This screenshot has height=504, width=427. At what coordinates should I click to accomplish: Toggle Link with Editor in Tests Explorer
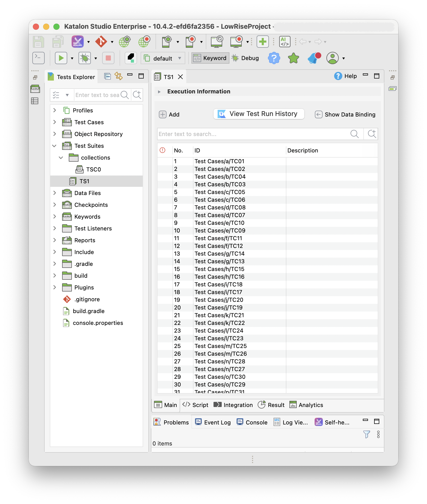(x=119, y=76)
